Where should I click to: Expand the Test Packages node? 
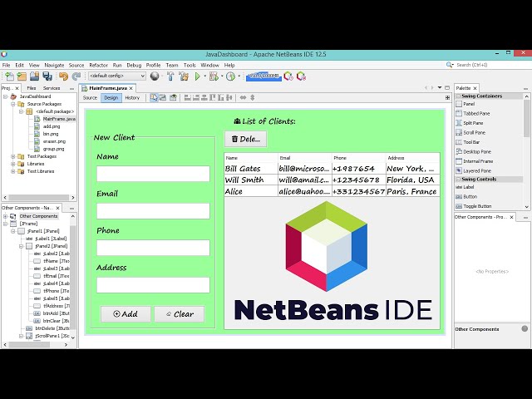tap(13, 156)
